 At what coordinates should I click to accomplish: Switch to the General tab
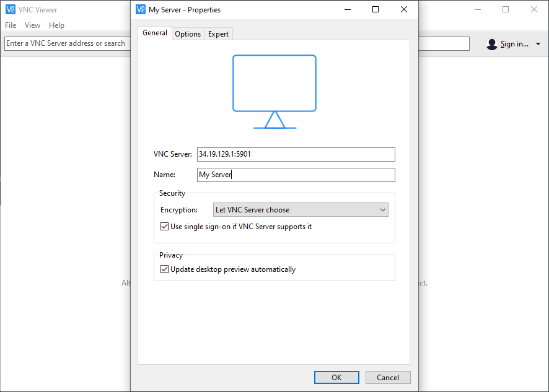pyautogui.click(x=155, y=33)
